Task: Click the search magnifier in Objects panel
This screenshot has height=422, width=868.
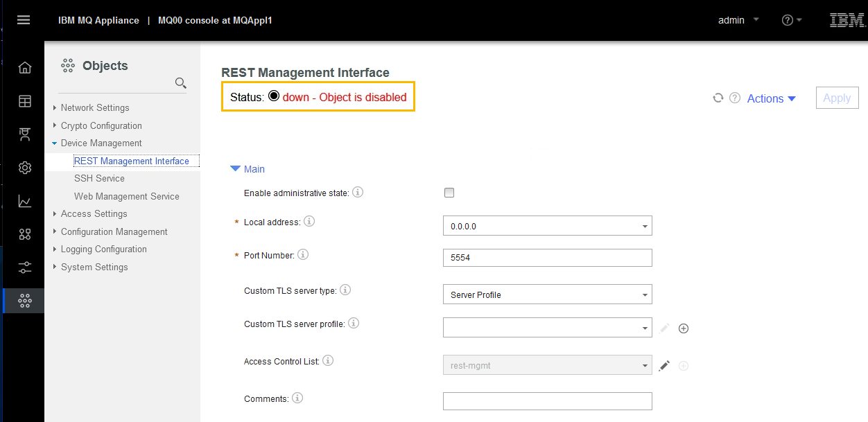Action: (x=181, y=83)
